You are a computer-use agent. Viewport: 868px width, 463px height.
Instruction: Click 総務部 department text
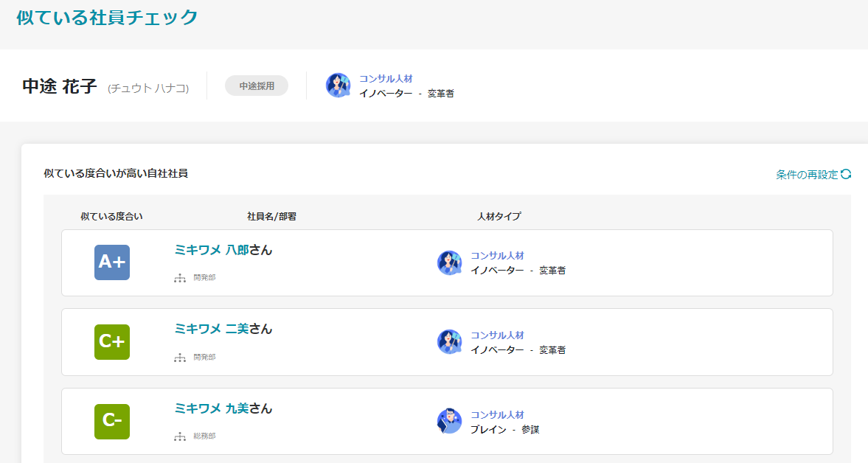click(204, 436)
